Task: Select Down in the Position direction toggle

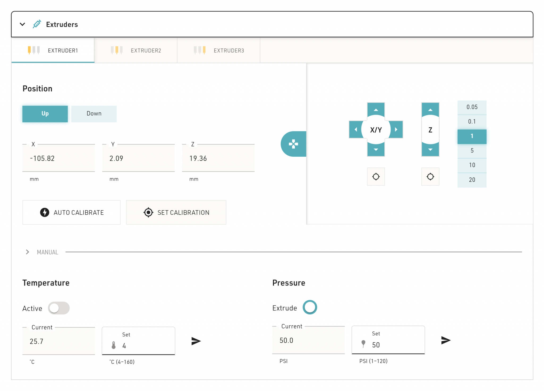Action: tap(94, 114)
